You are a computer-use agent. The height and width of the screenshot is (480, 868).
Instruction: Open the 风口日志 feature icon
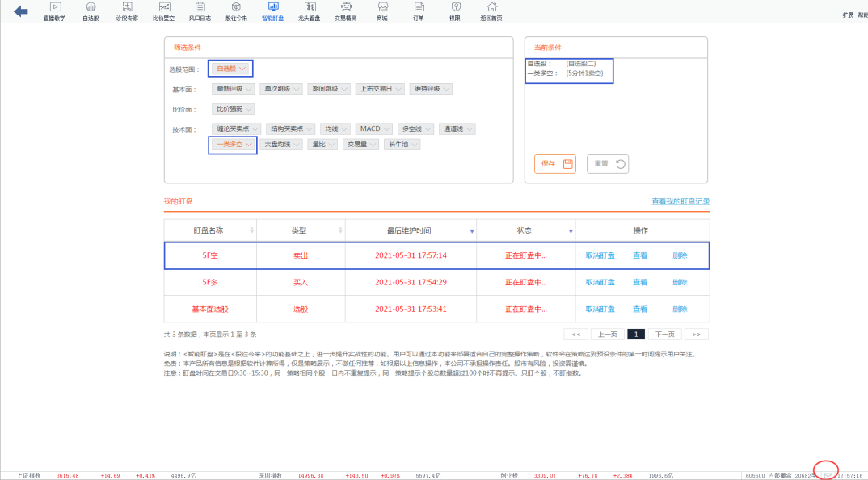click(200, 11)
